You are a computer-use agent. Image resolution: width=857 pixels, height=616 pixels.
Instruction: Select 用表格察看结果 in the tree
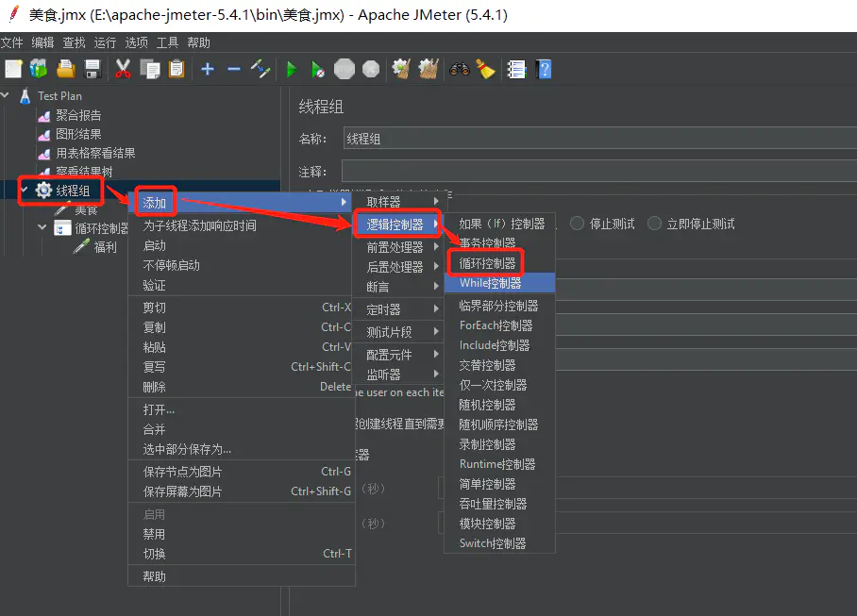click(x=95, y=153)
